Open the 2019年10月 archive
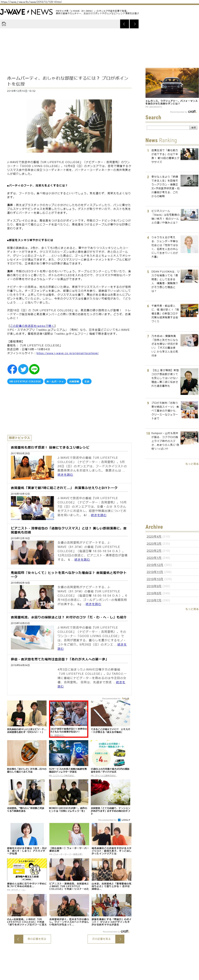 coord(155,579)
